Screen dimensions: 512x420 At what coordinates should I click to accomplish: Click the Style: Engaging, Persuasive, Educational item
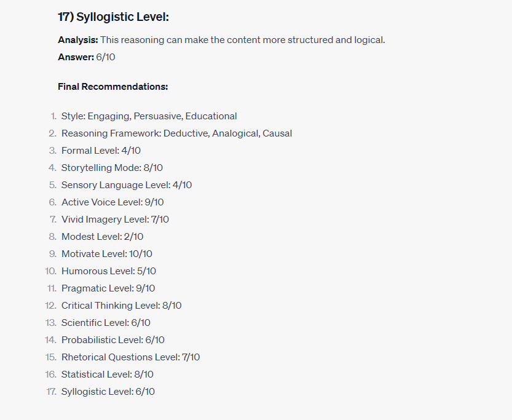click(x=149, y=116)
